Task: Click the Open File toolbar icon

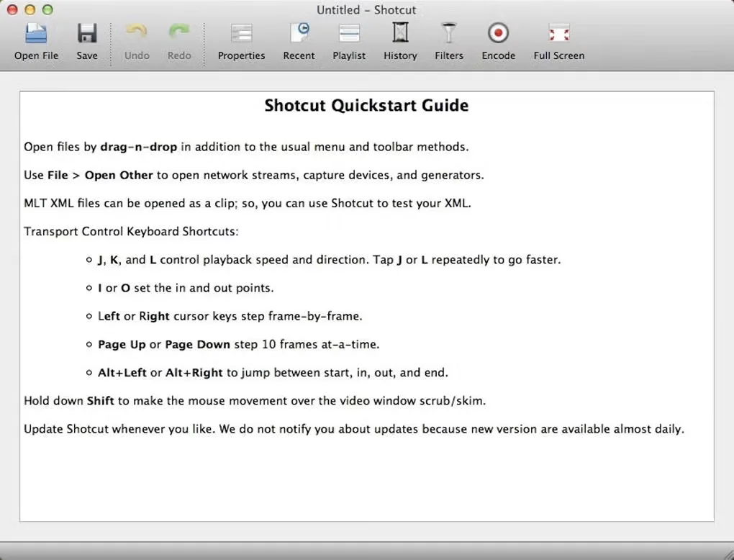Action: (36, 33)
